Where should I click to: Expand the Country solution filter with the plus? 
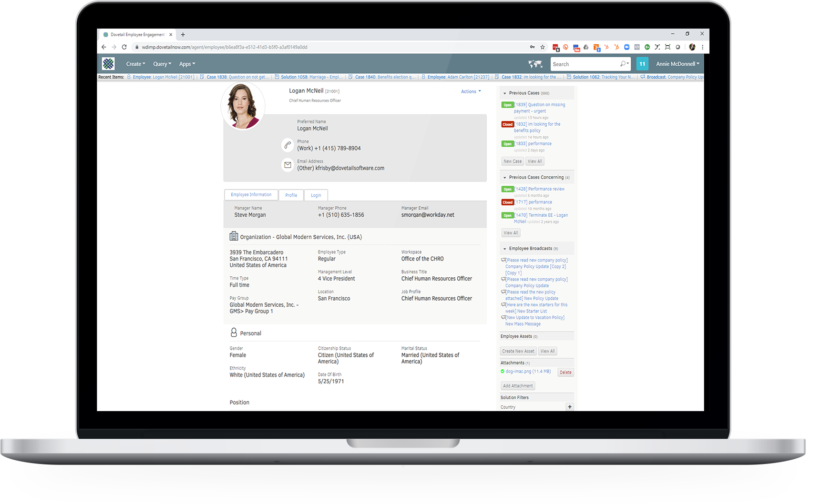569,407
